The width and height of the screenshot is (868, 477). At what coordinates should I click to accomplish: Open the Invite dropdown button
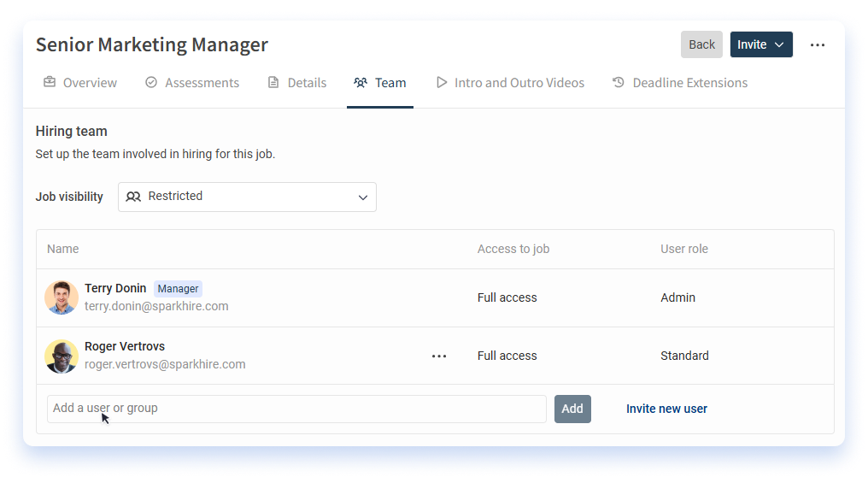point(761,44)
